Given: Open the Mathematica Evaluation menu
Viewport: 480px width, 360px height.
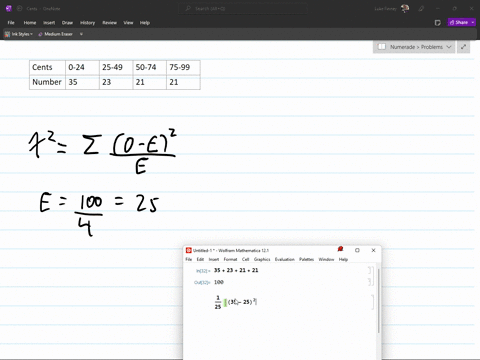Looking at the screenshot, I should click(285, 259).
